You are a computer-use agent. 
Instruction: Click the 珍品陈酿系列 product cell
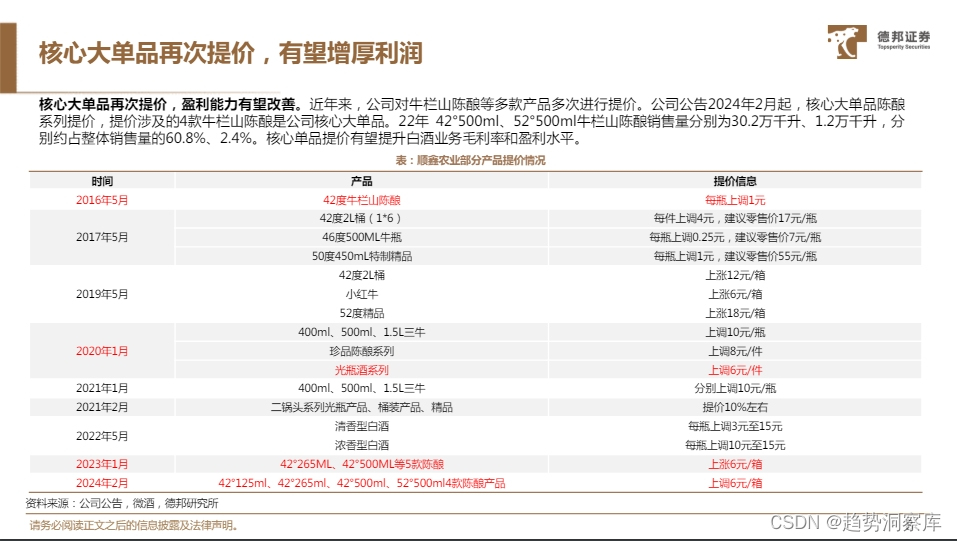coord(361,351)
